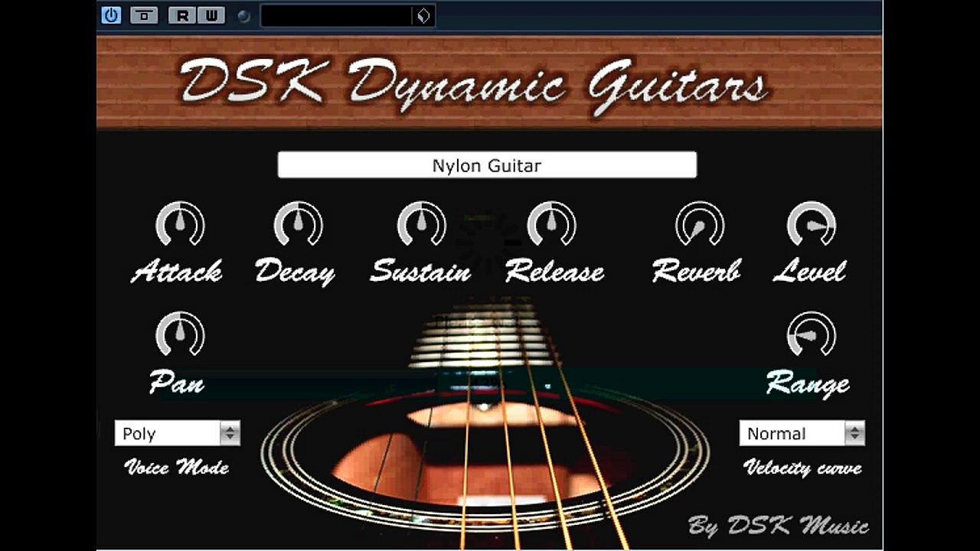
Task: Click the "Reverb" label text
Action: pos(697,272)
